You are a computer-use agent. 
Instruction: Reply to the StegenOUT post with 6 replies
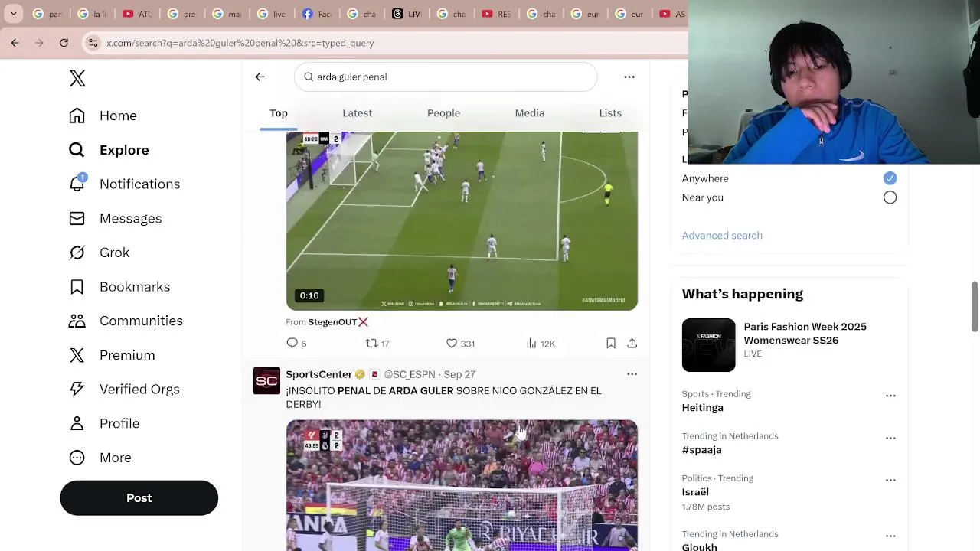point(296,344)
